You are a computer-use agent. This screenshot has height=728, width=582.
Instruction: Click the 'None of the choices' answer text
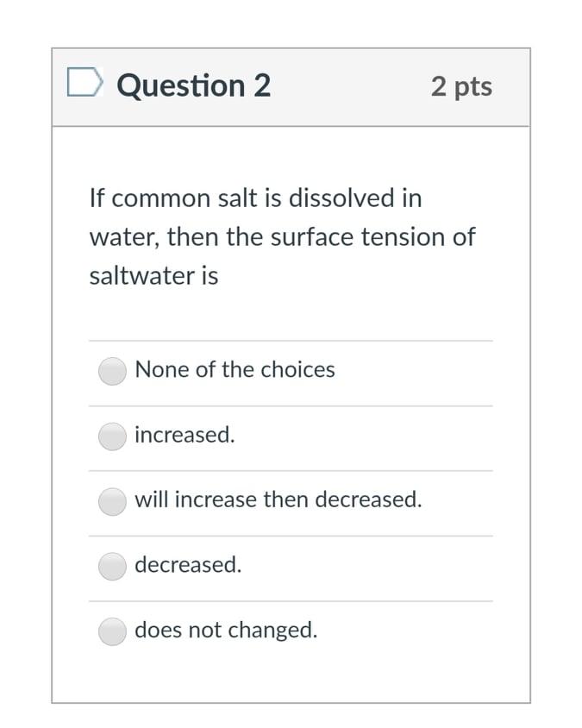pos(235,370)
